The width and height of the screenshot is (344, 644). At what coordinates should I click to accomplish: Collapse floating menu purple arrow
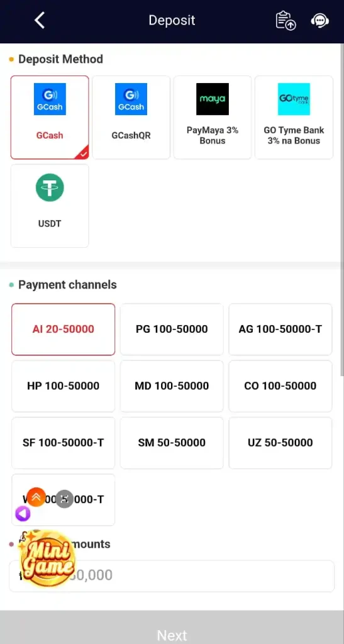[23, 513]
